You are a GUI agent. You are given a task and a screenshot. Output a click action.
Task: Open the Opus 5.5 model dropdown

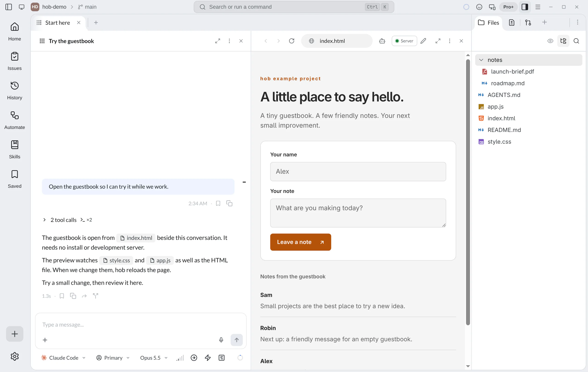click(154, 358)
